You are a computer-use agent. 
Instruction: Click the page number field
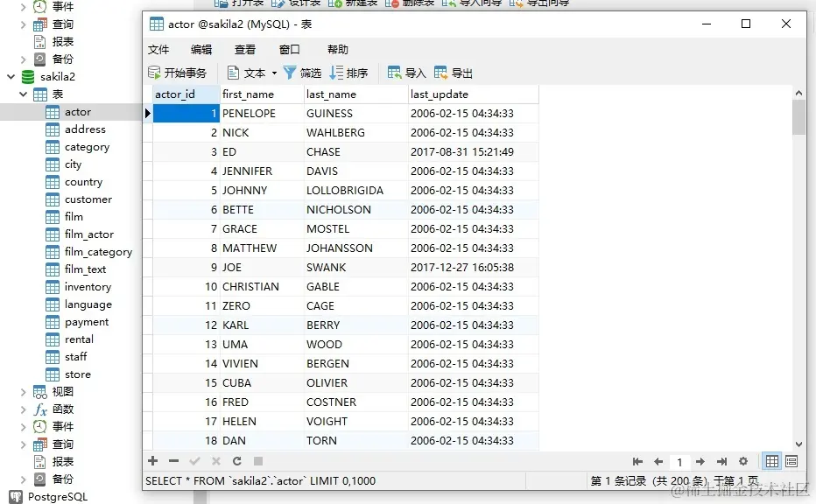point(679,462)
